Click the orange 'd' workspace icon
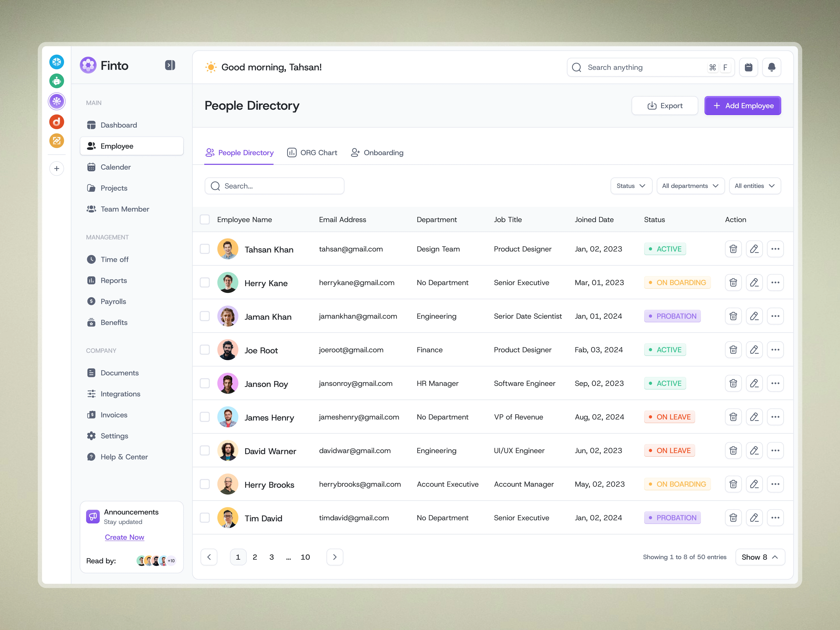 (x=57, y=122)
